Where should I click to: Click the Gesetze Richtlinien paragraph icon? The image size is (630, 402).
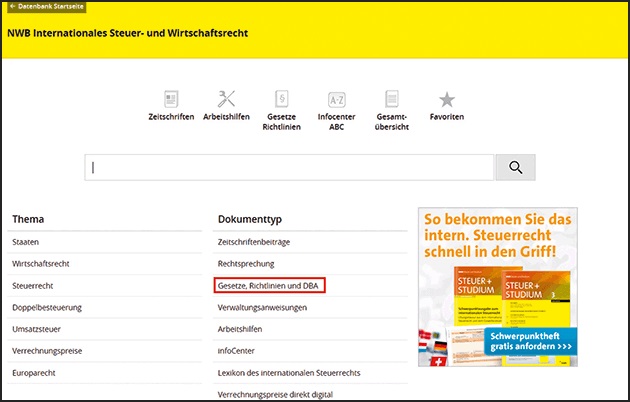[x=281, y=100]
